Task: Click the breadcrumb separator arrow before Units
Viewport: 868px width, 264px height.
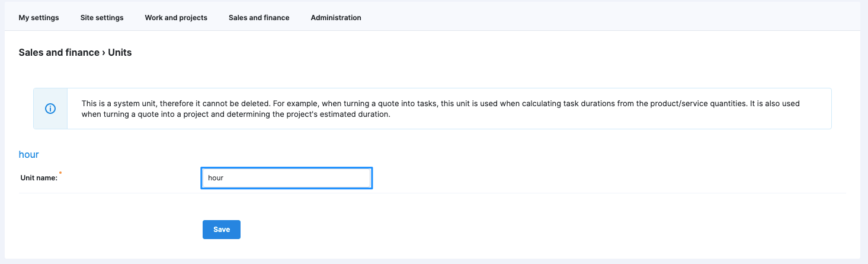Action: click(x=104, y=52)
